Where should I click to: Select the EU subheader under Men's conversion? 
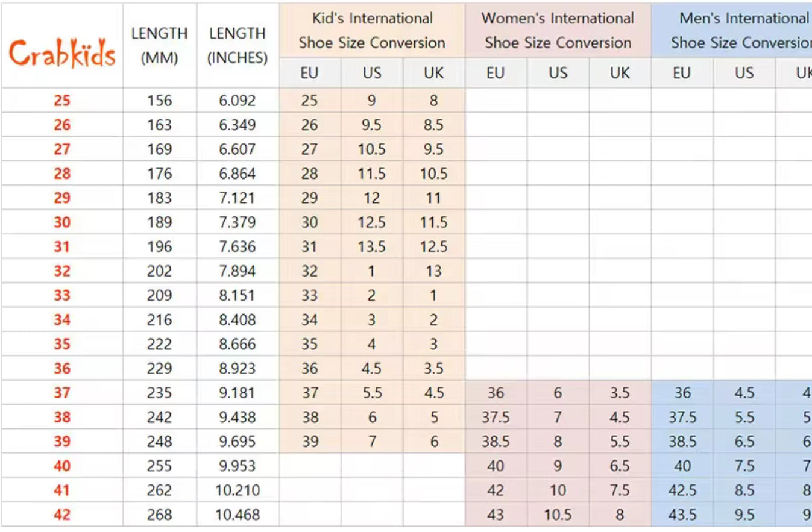coord(682,73)
